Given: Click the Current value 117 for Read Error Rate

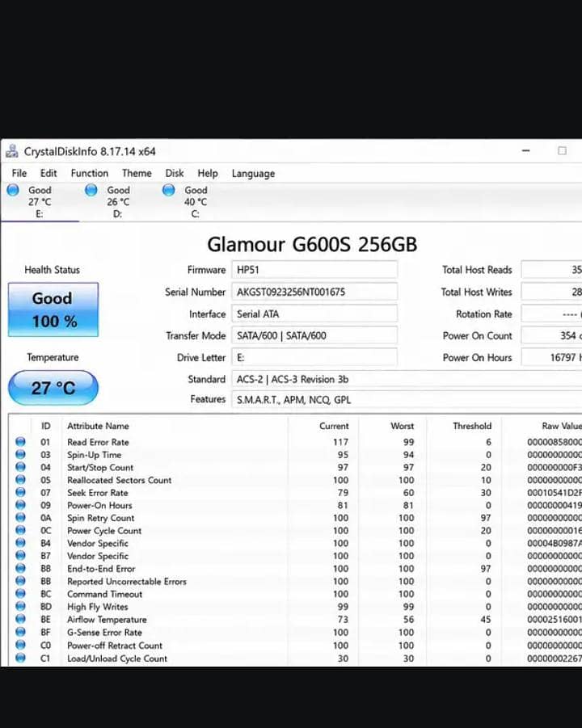Looking at the screenshot, I should pyautogui.click(x=340, y=442).
